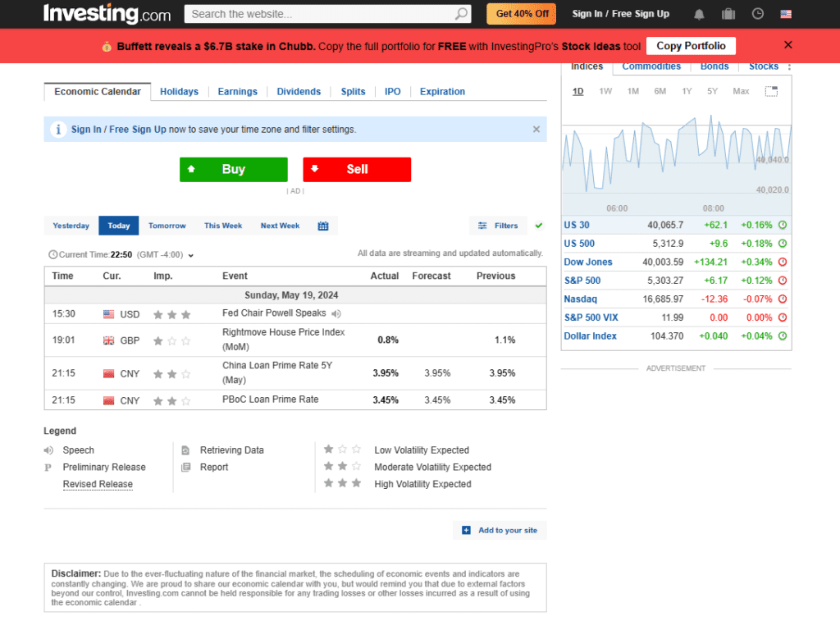The height and width of the screenshot is (630, 840).
Task: Select the Today date filter
Action: click(x=119, y=226)
